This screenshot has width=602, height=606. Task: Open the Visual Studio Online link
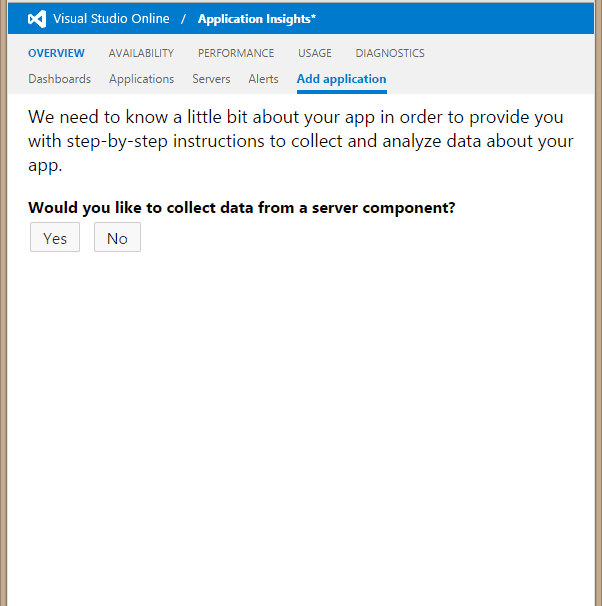point(111,19)
